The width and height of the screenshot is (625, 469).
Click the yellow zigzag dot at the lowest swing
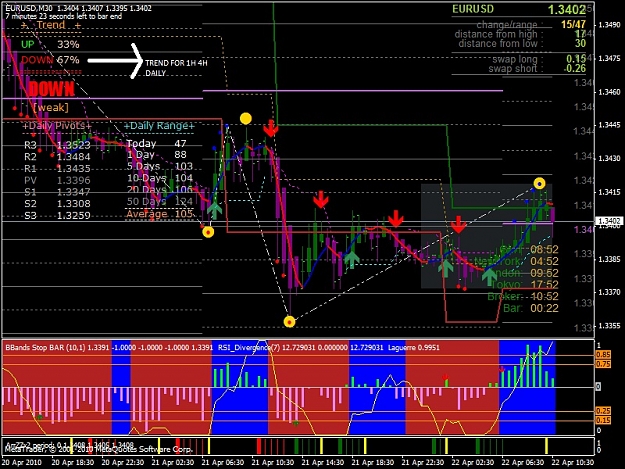(x=289, y=322)
